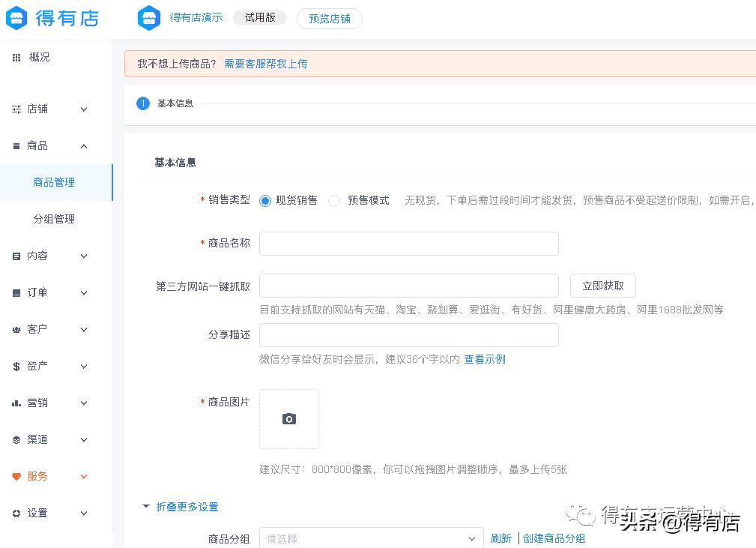This screenshot has width=756, height=548.
Task: Open the 概况 overview icon in sidebar
Action: click(x=16, y=57)
